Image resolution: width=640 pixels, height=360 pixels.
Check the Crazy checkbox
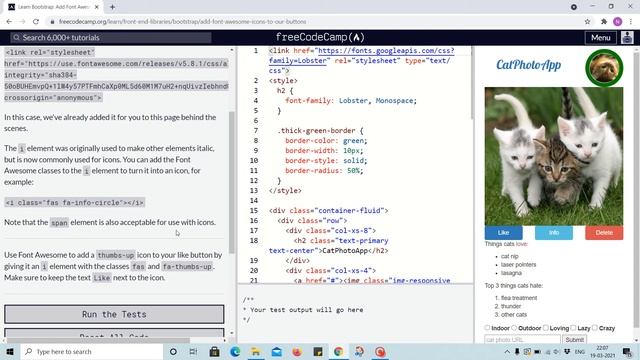tap(595, 328)
